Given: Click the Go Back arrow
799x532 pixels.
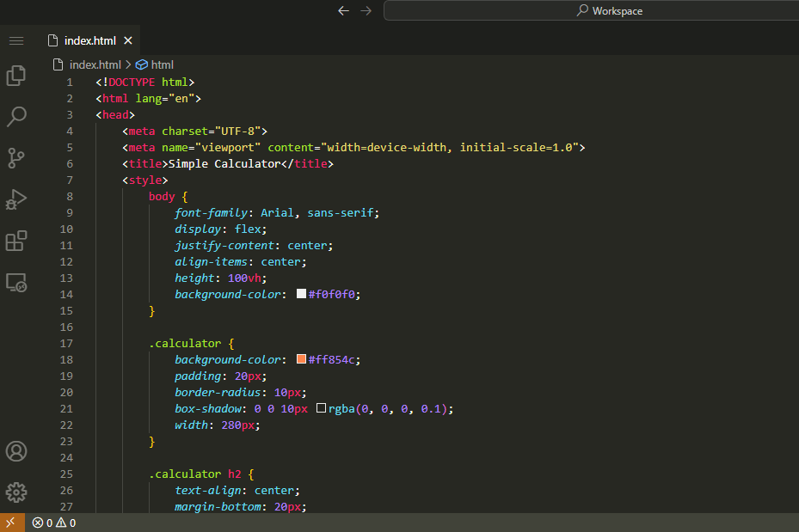Looking at the screenshot, I should (x=344, y=10).
